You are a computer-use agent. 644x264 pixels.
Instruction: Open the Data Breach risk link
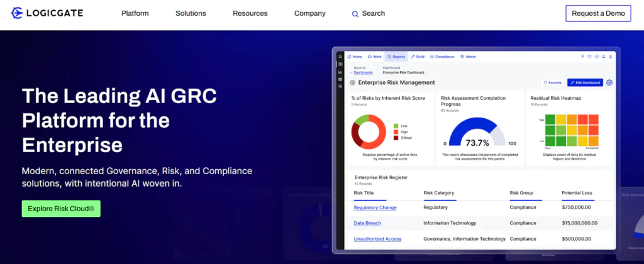coord(367,223)
